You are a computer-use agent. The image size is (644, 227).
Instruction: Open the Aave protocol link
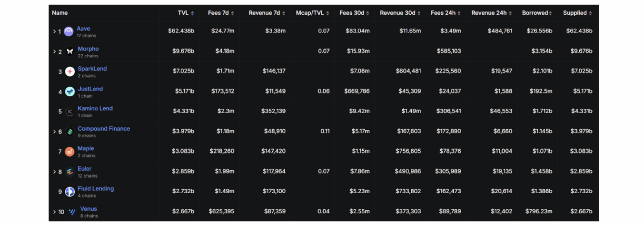(x=83, y=29)
